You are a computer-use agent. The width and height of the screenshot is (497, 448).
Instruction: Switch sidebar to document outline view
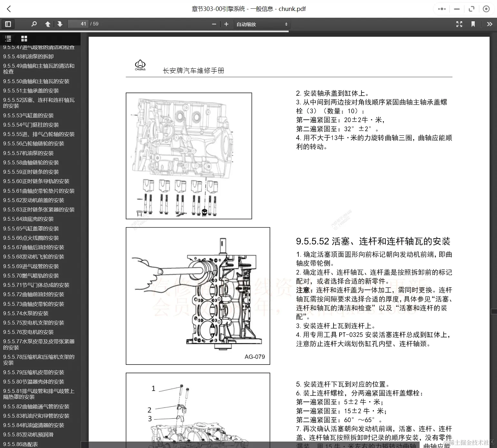8,38
